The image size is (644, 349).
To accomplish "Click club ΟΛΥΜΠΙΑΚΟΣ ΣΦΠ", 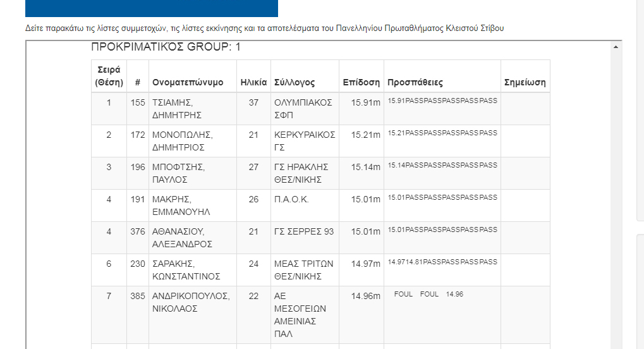I will coord(303,109).
